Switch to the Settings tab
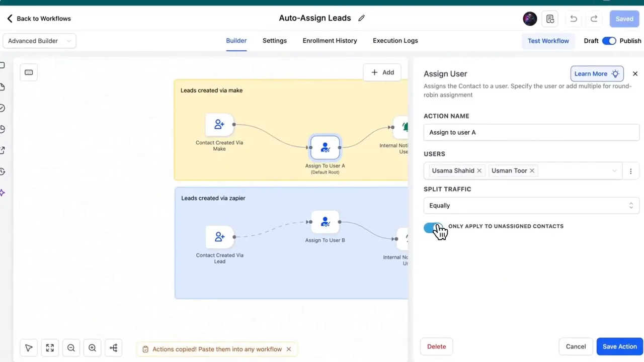The image size is (644, 362). [x=275, y=41]
